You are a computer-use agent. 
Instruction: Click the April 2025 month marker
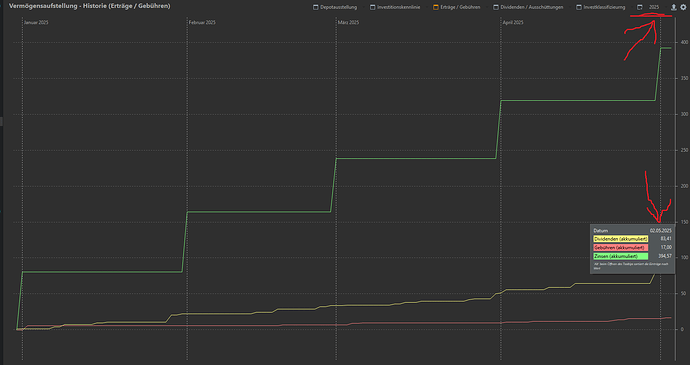[513, 22]
